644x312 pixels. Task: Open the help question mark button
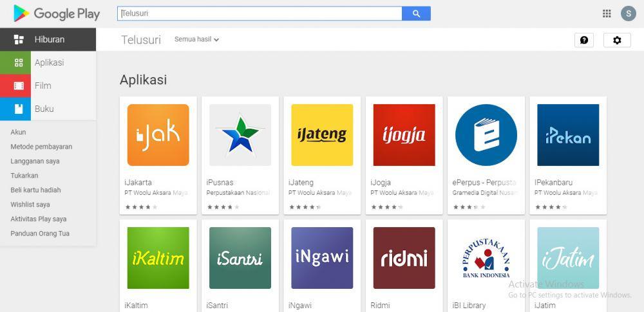(584, 41)
